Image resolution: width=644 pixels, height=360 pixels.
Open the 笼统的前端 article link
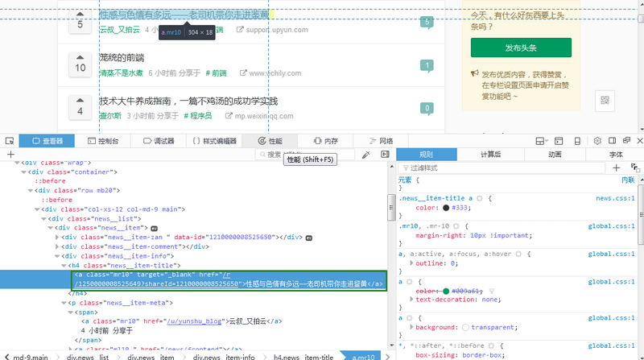[122, 57]
